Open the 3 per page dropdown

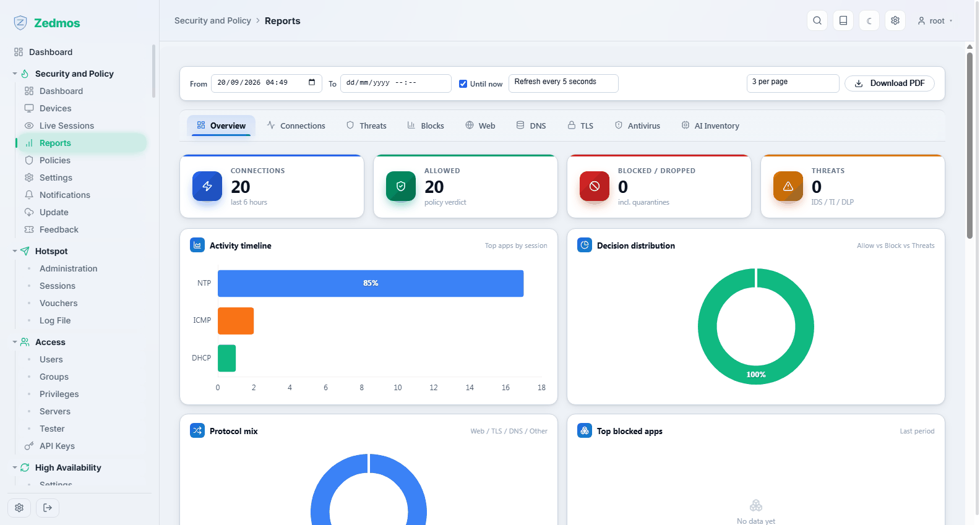pyautogui.click(x=793, y=83)
